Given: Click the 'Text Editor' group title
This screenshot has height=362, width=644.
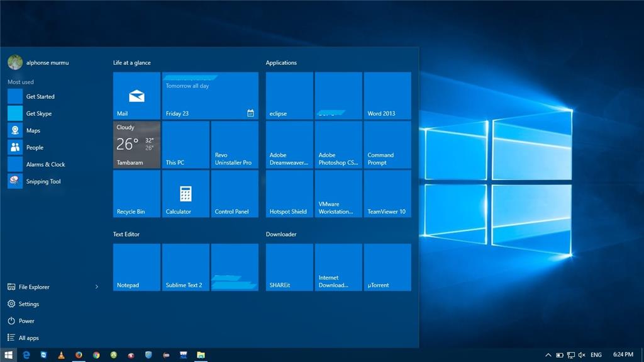Looking at the screenshot, I should [x=126, y=234].
